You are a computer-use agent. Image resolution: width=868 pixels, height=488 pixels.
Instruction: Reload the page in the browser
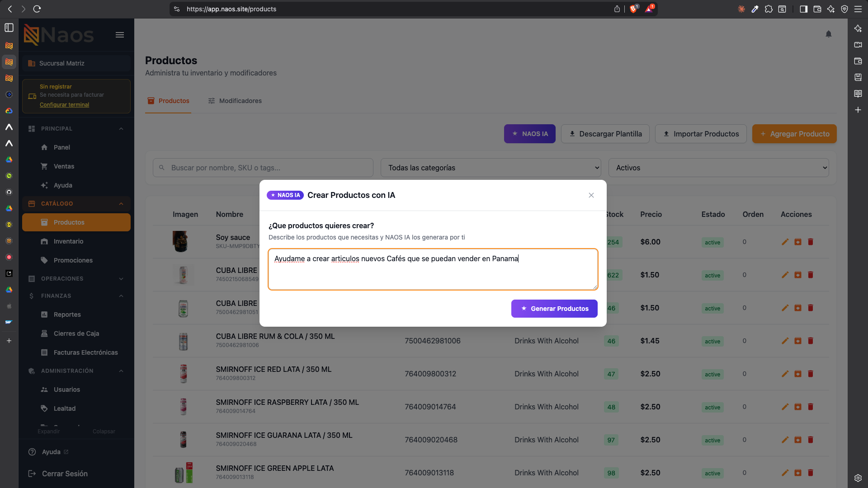pyautogui.click(x=37, y=9)
